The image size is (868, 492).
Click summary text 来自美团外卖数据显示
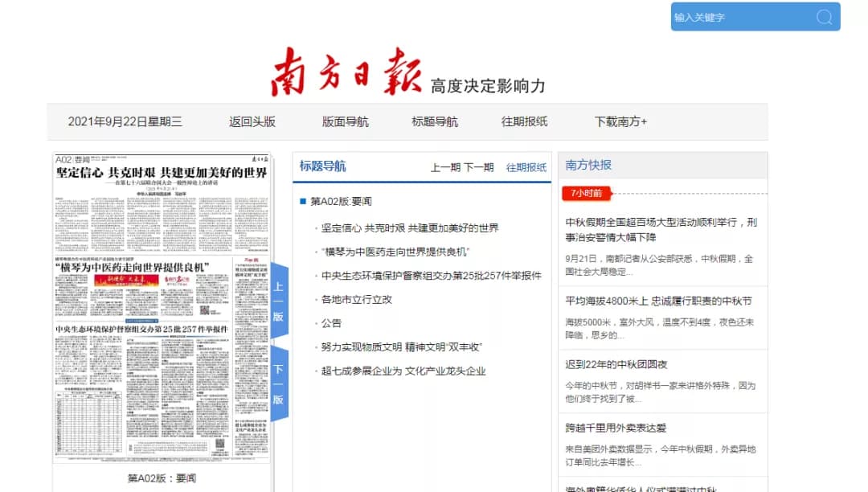661,456
